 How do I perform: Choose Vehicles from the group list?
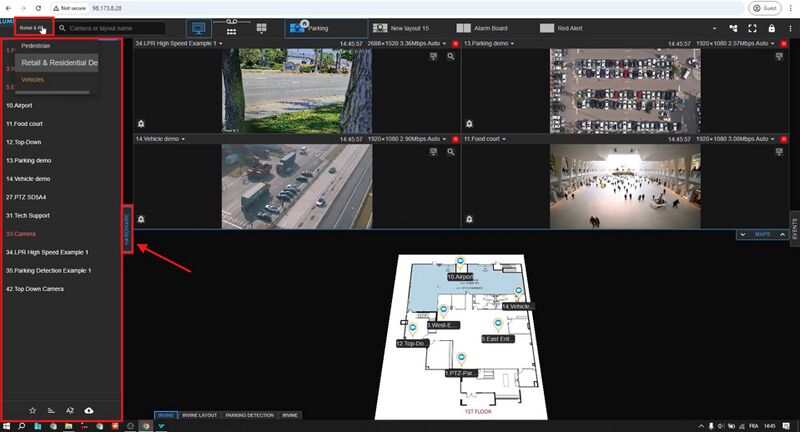[x=33, y=79]
